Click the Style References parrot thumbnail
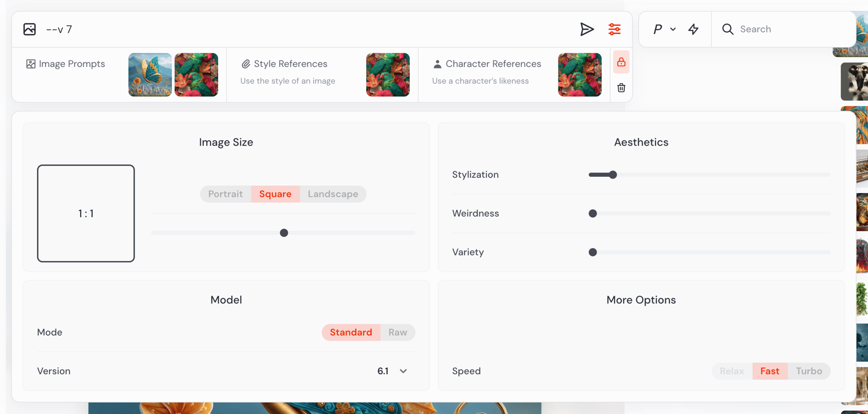Screen dimensions: 868x414 pos(388,75)
